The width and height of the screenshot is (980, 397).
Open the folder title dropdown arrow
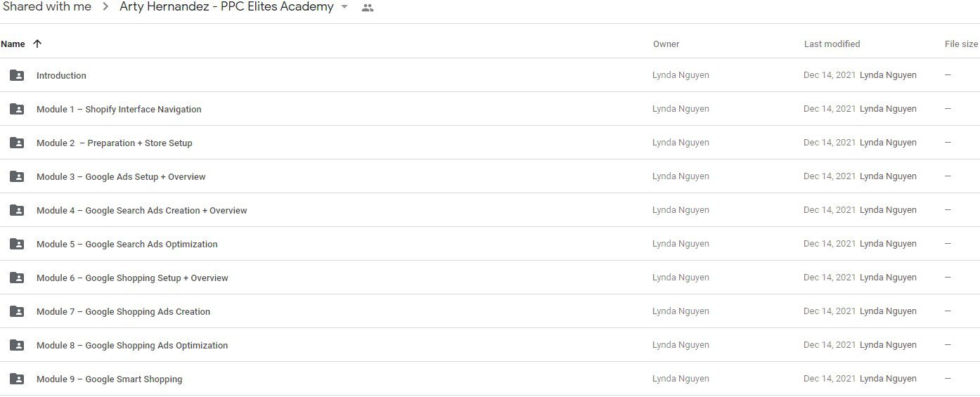344,7
